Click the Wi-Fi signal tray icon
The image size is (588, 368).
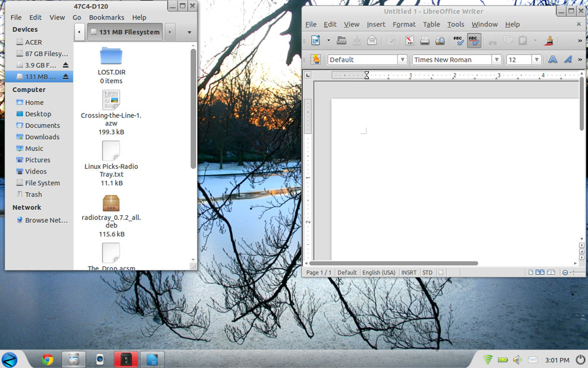tap(488, 360)
